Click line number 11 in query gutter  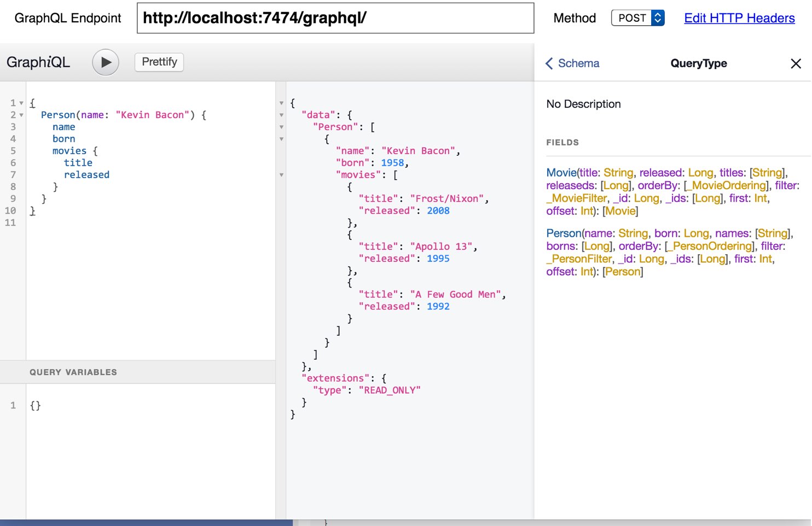pyautogui.click(x=10, y=223)
